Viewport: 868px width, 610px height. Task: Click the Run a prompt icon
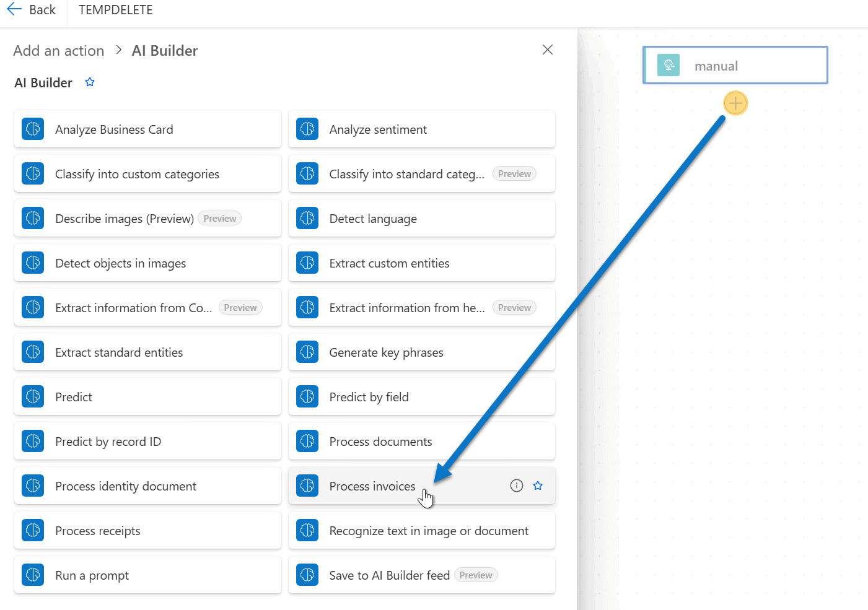tap(33, 575)
